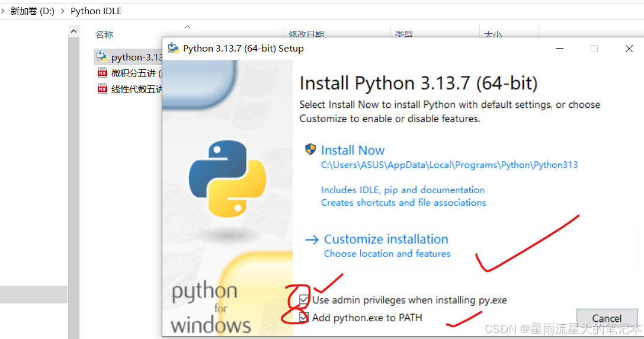This screenshot has width=644, height=339.
Task: Click the Python setup title bar icon
Action: 174,48
